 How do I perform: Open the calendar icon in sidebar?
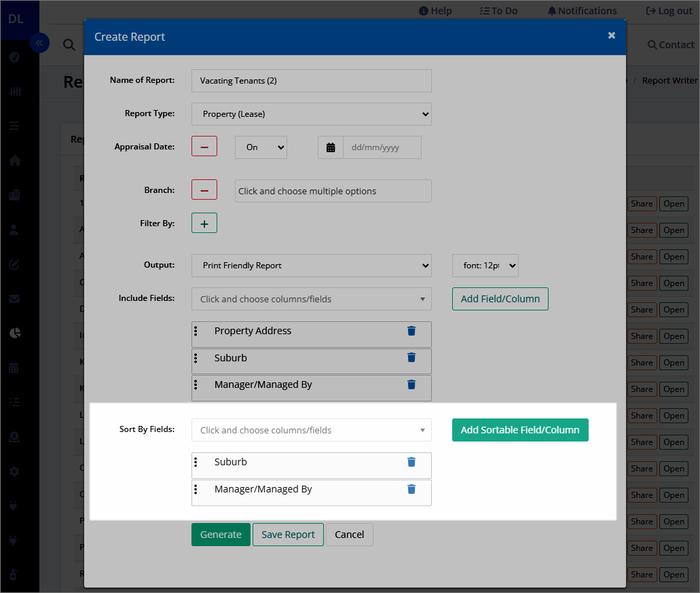click(14, 368)
